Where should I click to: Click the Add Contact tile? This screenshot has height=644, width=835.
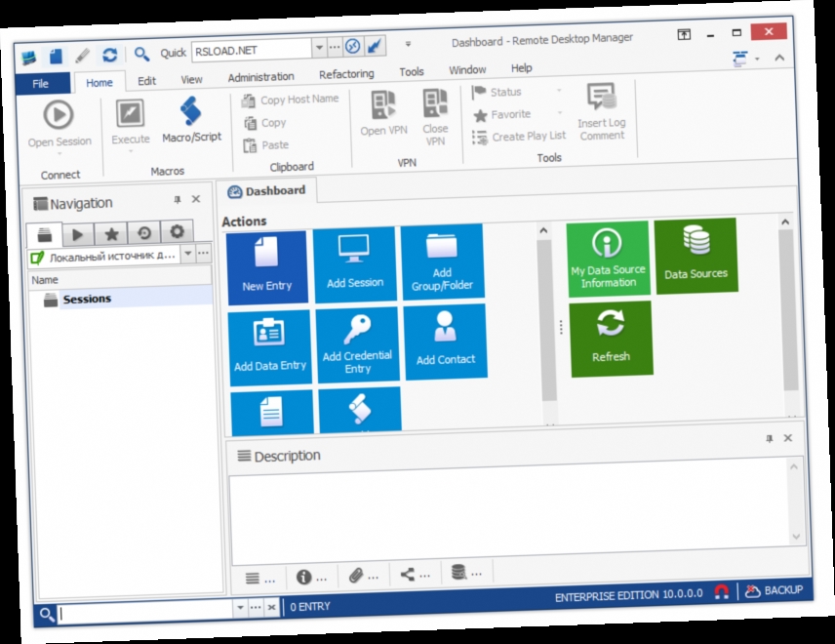[x=446, y=342]
